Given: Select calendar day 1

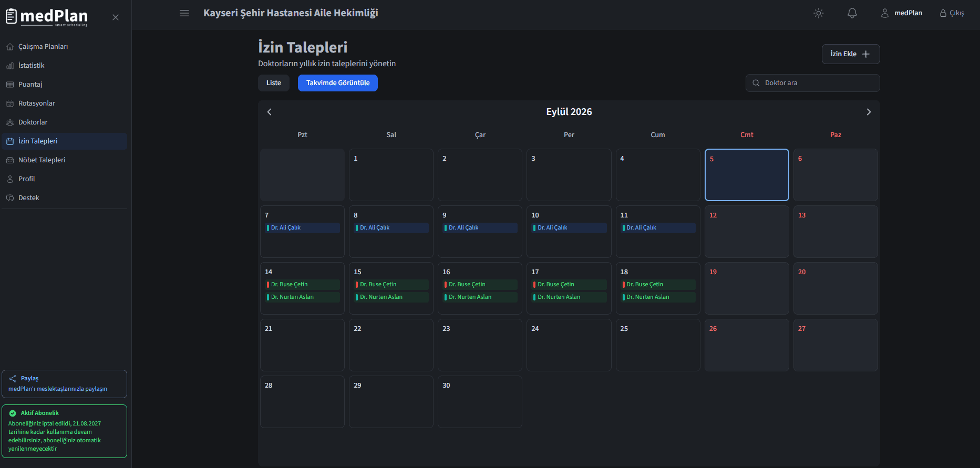Looking at the screenshot, I should 391,175.
